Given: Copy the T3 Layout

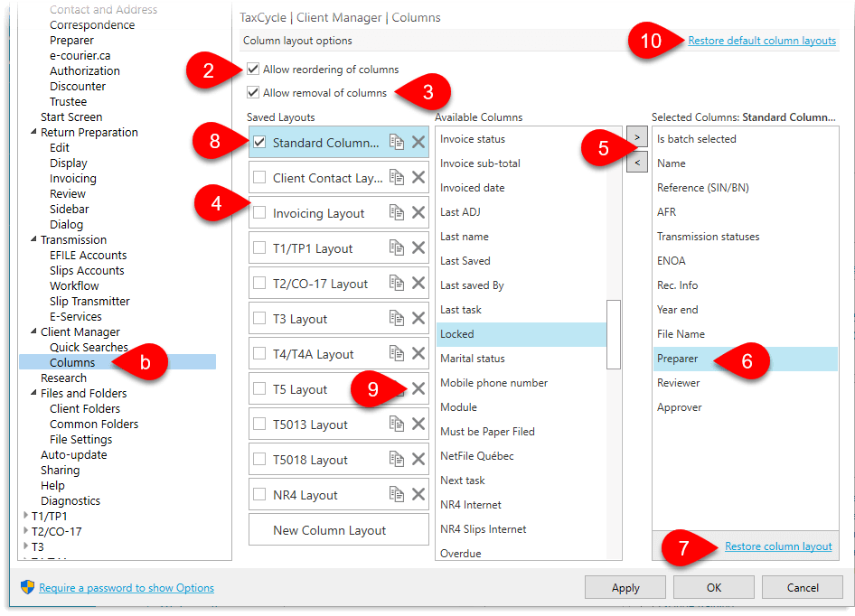Looking at the screenshot, I should [397, 318].
